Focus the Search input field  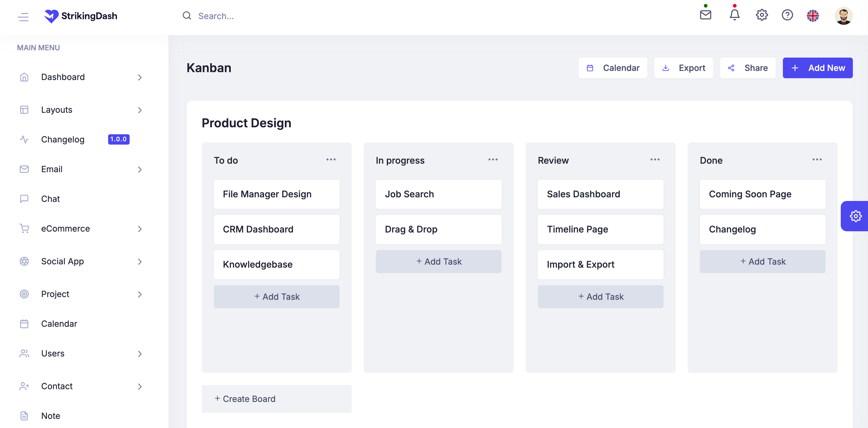(x=270, y=16)
